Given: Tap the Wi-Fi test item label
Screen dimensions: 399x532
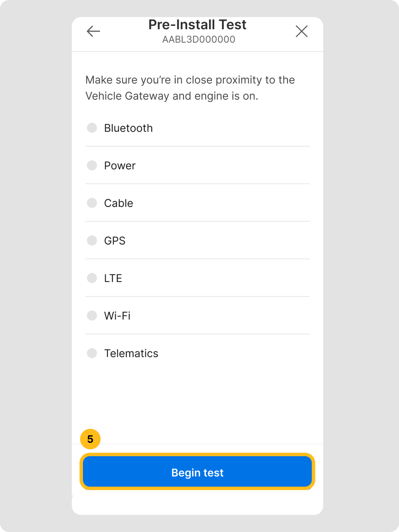Looking at the screenshot, I should coord(117,316).
